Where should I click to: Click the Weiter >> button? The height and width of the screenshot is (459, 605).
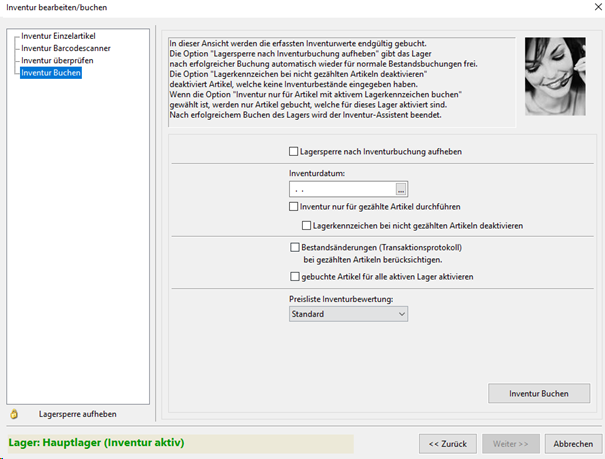click(x=510, y=444)
